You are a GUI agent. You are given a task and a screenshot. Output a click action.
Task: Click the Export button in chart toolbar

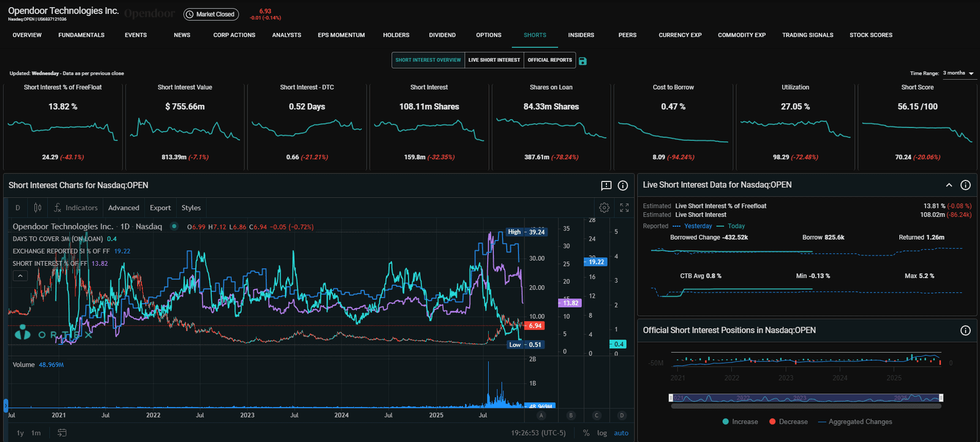tap(160, 208)
